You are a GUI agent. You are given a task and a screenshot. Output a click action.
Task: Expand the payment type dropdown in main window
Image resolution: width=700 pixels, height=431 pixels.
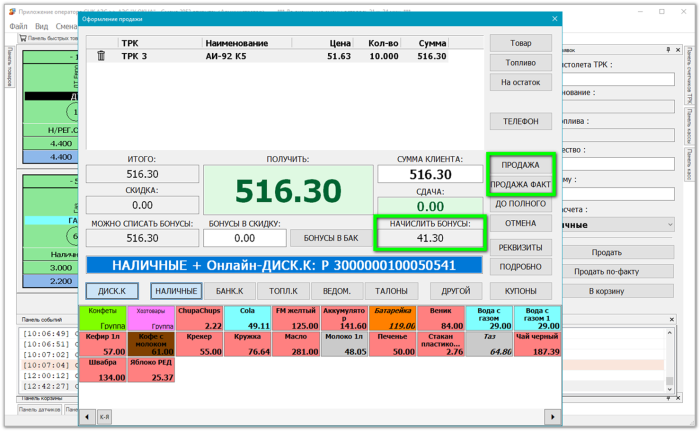click(670, 225)
